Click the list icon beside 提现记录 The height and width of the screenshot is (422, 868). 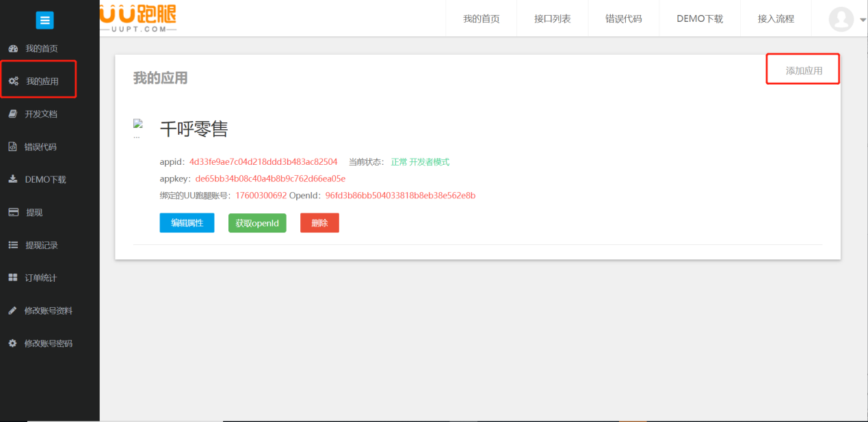click(x=13, y=245)
